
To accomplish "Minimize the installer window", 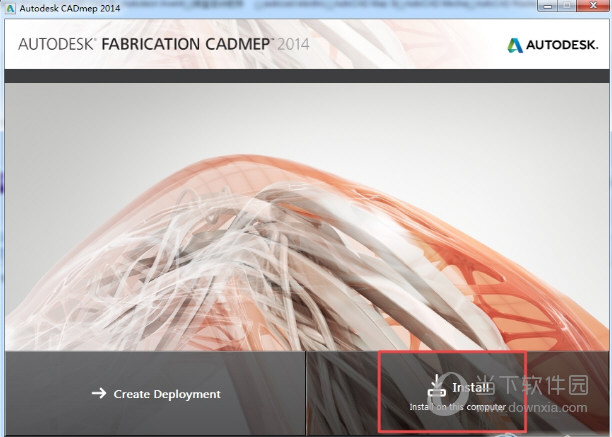I will [547, 5].
